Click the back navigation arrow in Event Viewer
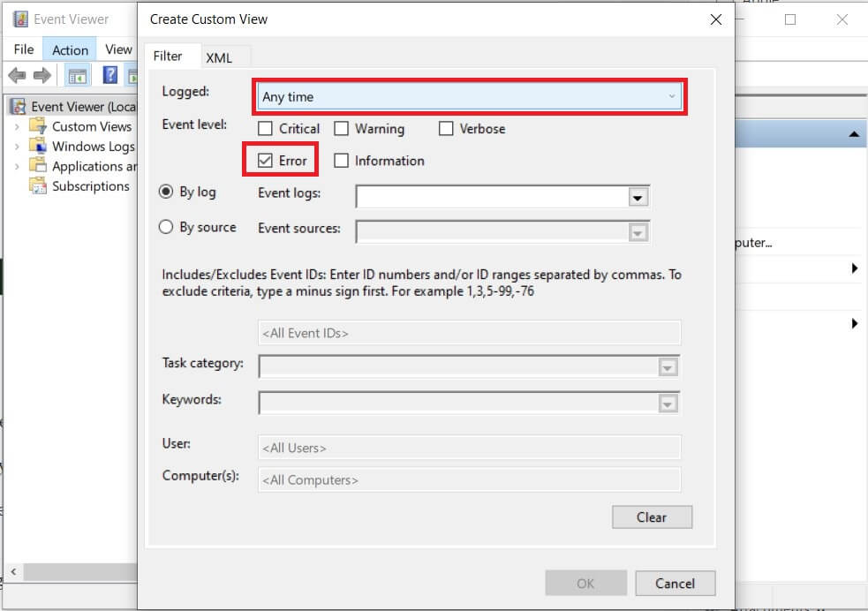Screen dimensions: 868x611 pos(16,74)
